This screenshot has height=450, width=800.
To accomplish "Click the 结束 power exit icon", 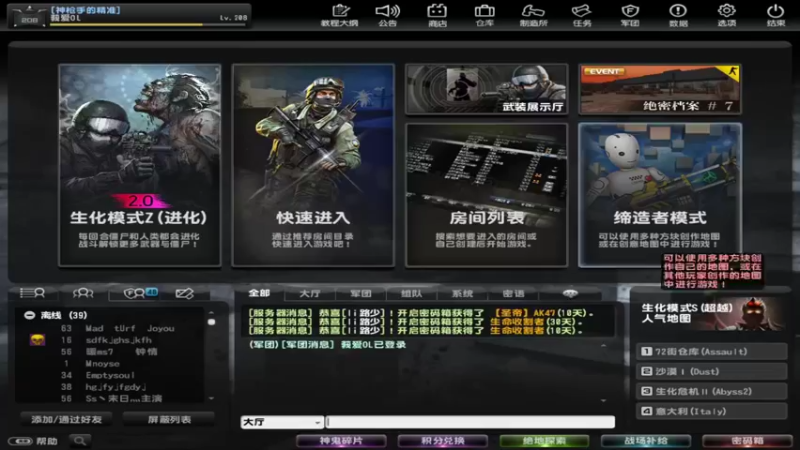I will click(x=776, y=15).
